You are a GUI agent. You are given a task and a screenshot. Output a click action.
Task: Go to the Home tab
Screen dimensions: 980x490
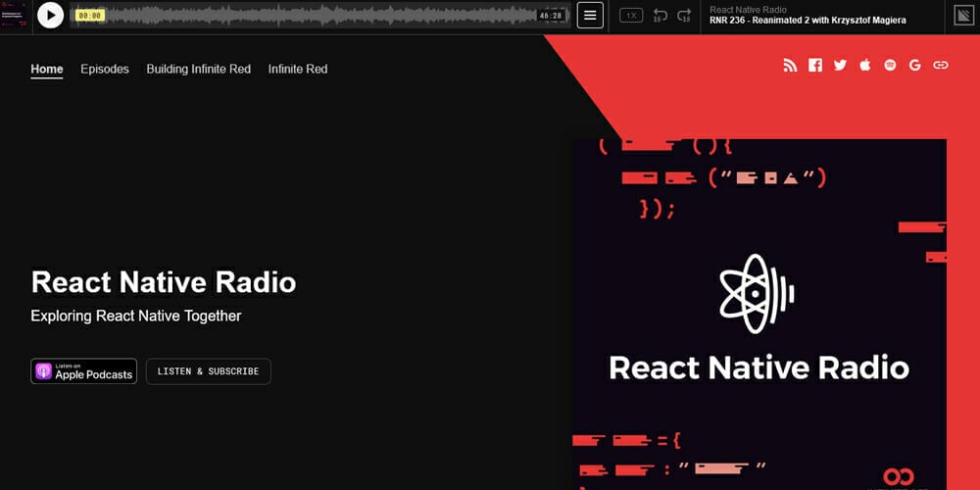pos(47,70)
